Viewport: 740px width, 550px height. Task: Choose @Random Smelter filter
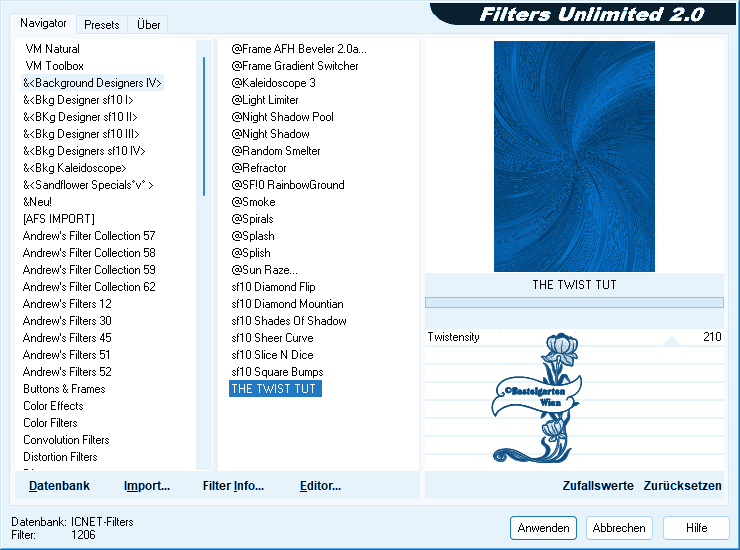276,151
